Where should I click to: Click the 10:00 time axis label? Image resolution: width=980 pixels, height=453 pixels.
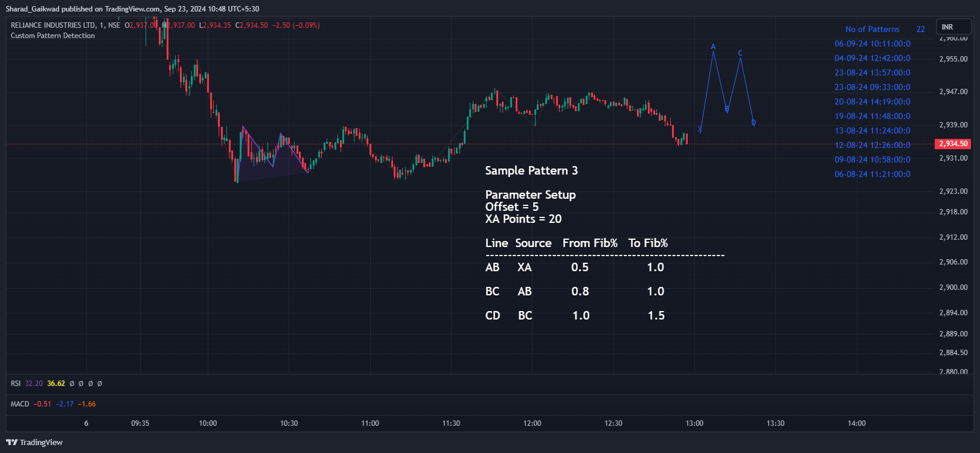click(x=208, y=423)
